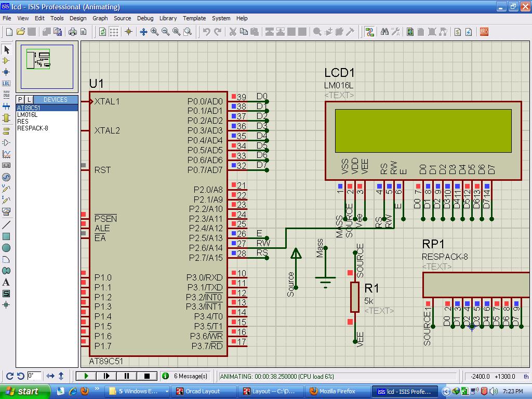
Task: Click the Pan/center view icon
Action: click(143, 32)
